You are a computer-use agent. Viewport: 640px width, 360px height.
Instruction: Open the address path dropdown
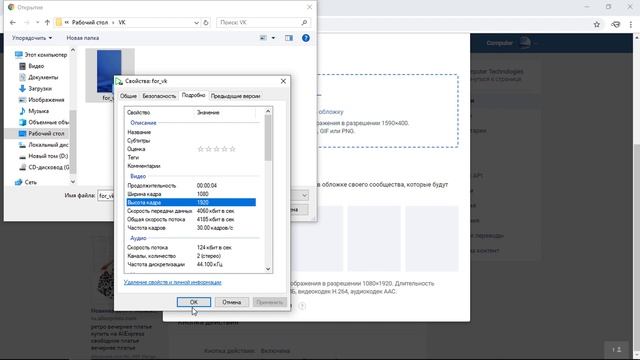tap(196, 22)
